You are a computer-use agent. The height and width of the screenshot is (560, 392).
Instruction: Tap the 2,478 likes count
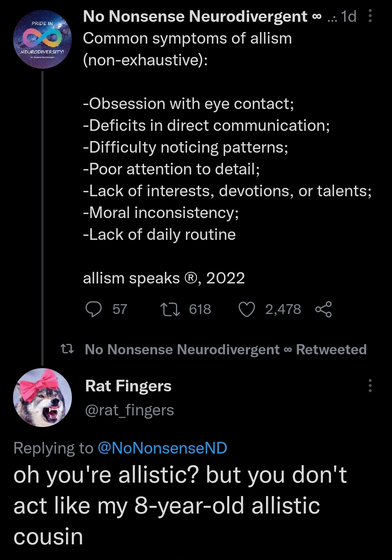point(283,309)
